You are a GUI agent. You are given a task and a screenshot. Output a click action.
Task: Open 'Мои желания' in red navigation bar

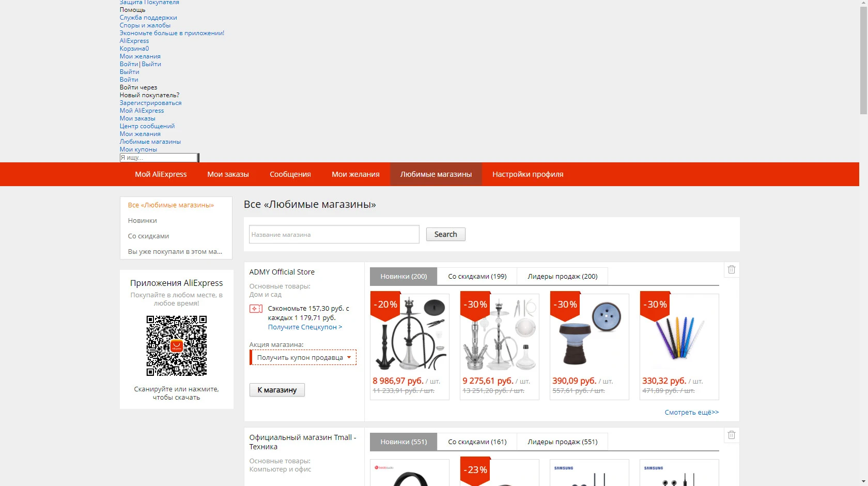355,174
